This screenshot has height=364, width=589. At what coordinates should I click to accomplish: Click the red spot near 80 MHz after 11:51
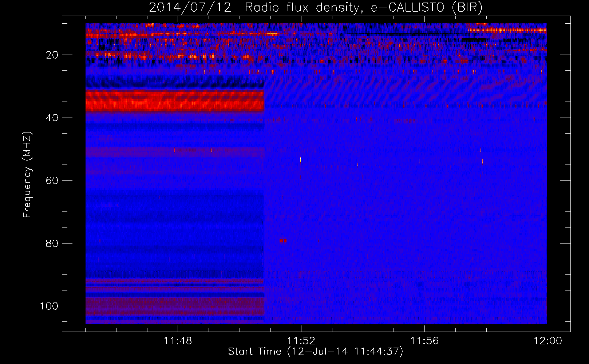coord(283,241)
